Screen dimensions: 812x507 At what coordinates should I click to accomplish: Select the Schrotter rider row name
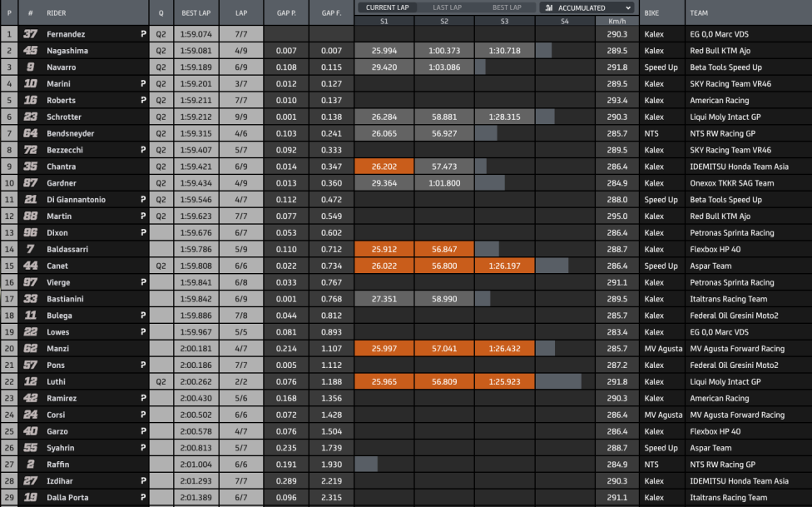(64, 117)
